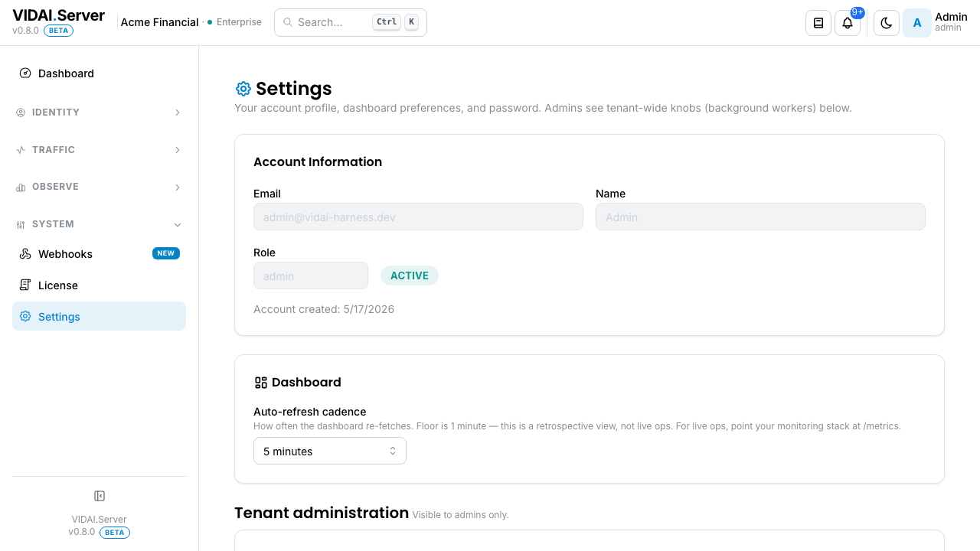980x551 pixels.
Task: Collapse the sidebar using the panel icon
Action: (100, 496)
